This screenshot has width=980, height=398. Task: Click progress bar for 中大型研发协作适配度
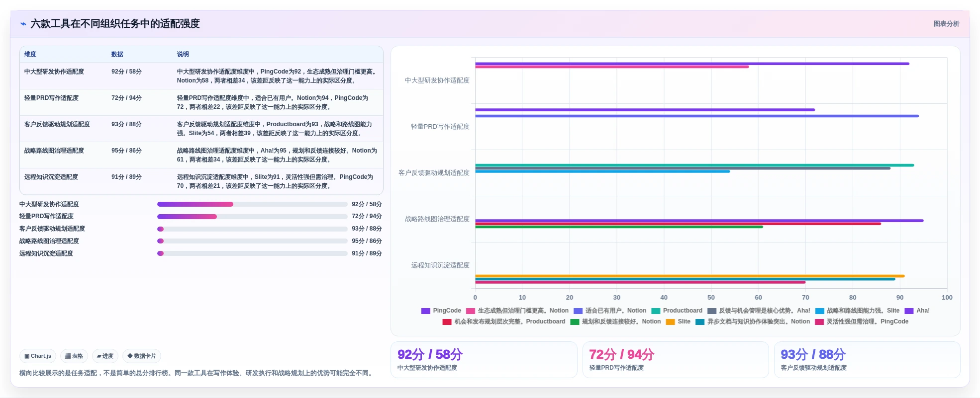pos(252,204)
